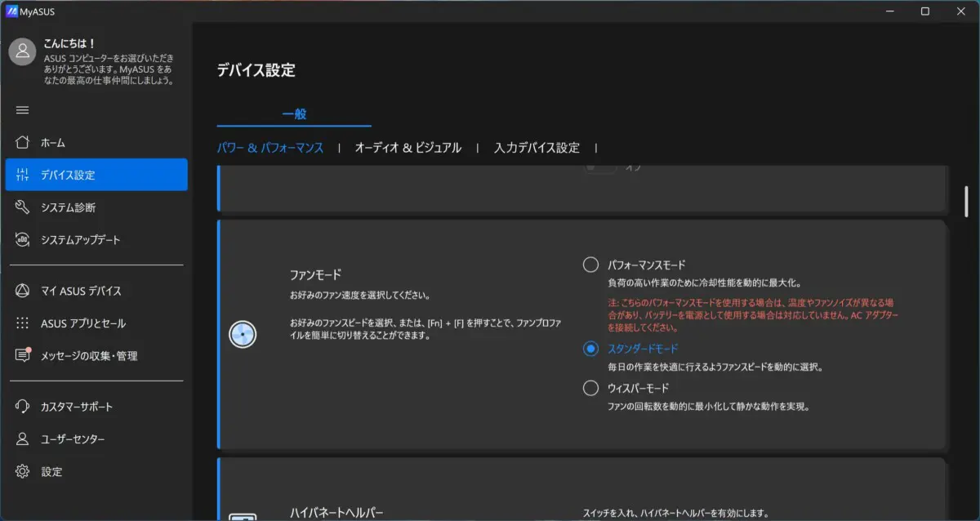Click the hibernate helper icon
This screenshot has width=980, height=521.
tap(243, 517)
